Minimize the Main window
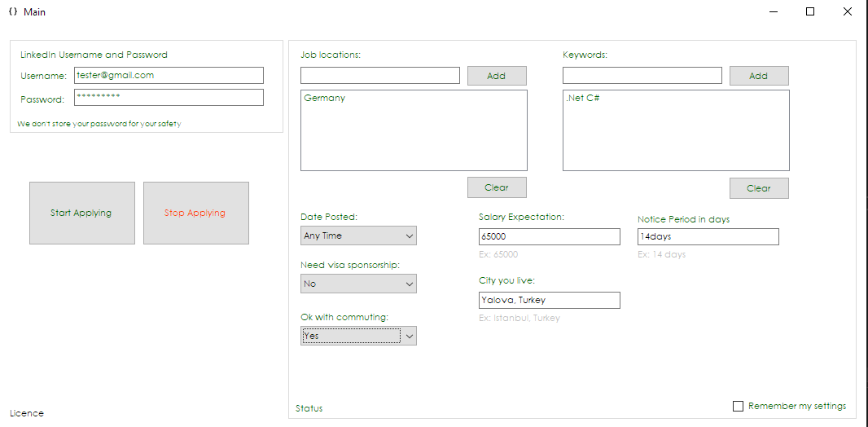The image size is (868, 427). pyautogui.click(x=774, y=11)
